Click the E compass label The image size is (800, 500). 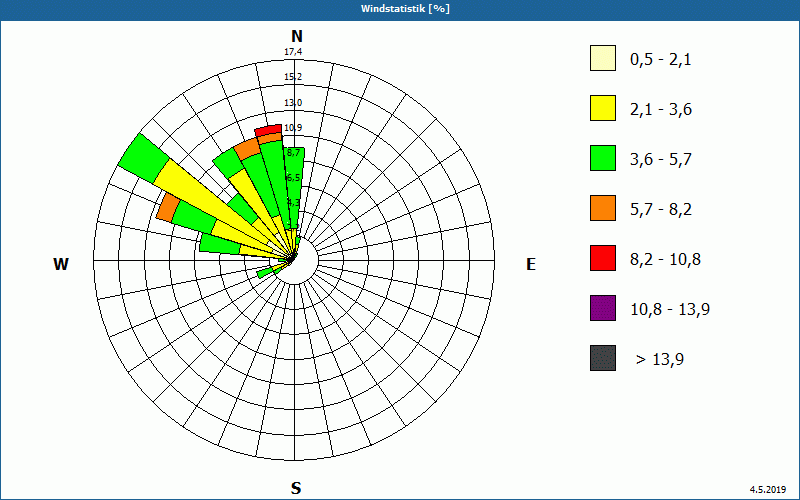[531, 264]
